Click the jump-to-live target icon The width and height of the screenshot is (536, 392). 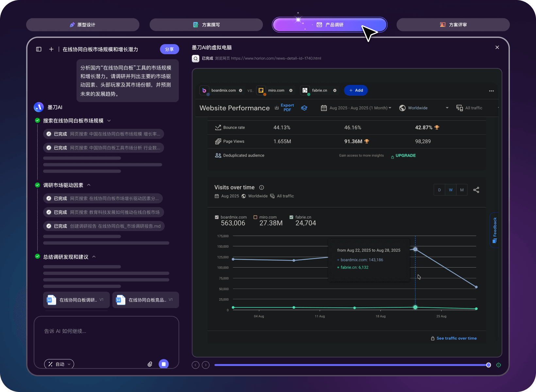(498, 365)
